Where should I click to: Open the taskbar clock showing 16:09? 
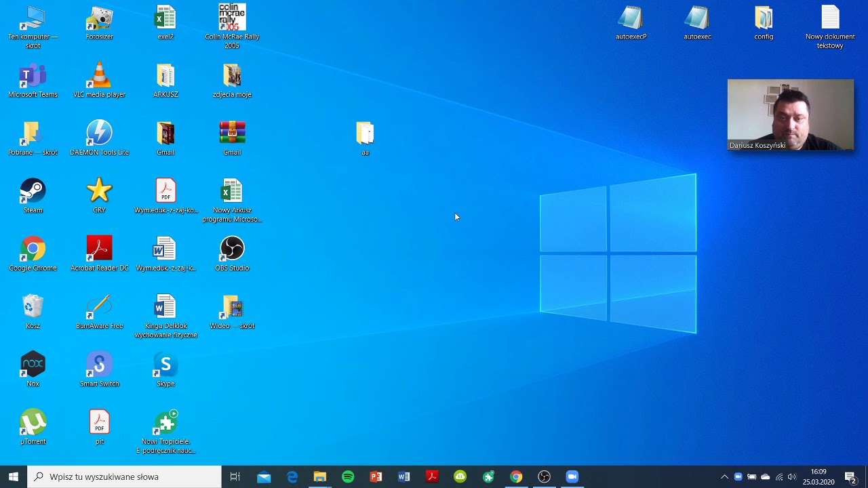click(818, 476)
